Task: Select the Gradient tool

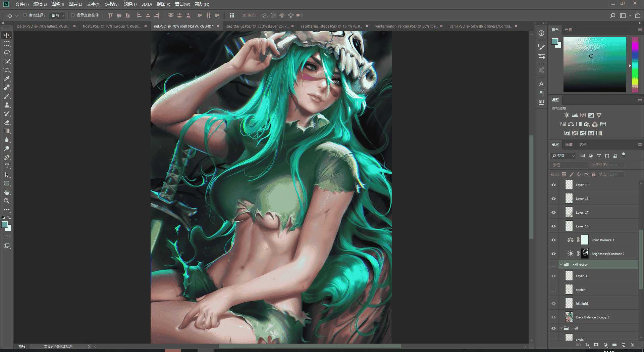Action: [7, 131]
